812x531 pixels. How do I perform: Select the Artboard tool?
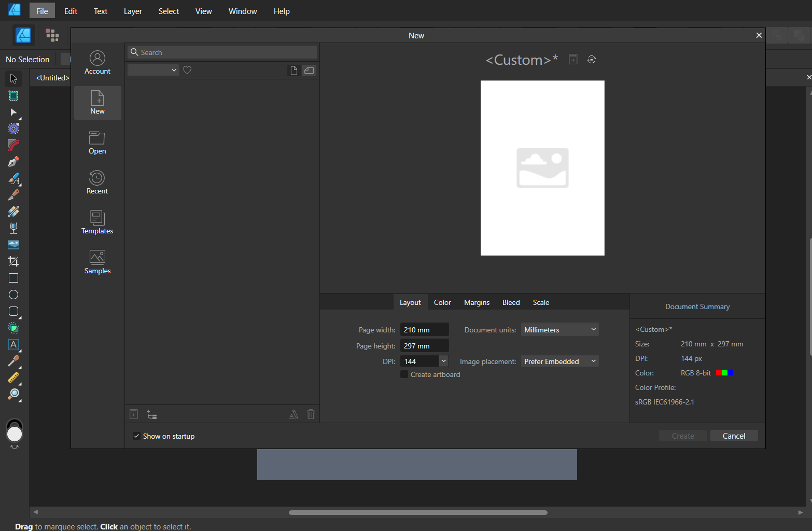[x=13, y=96]
